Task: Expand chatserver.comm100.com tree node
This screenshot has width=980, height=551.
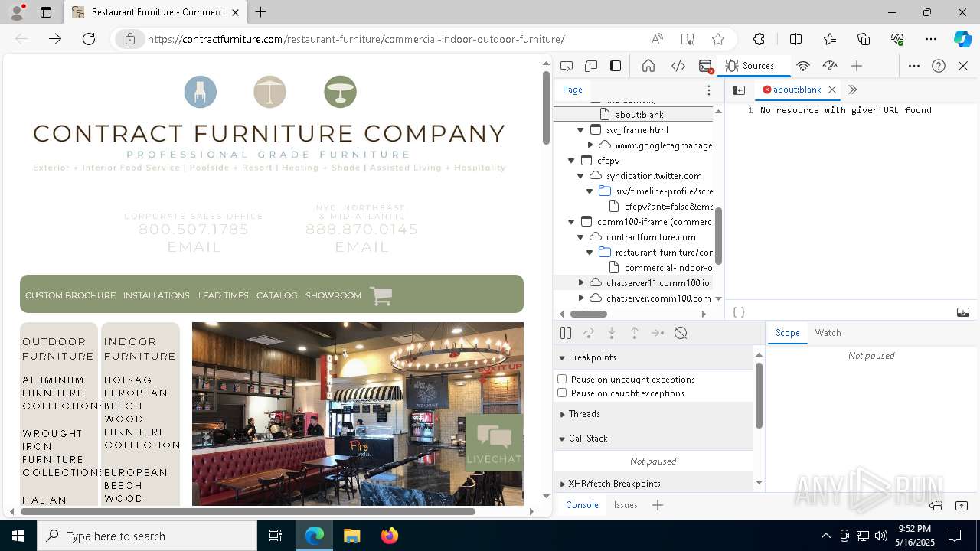Action: tap(580, 298)
